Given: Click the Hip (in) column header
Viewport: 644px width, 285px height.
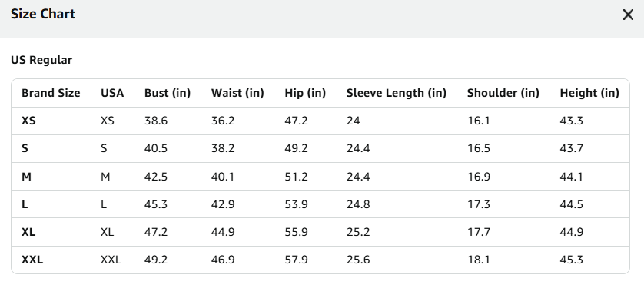Looking at the screenshot, I should coord(305,93).
